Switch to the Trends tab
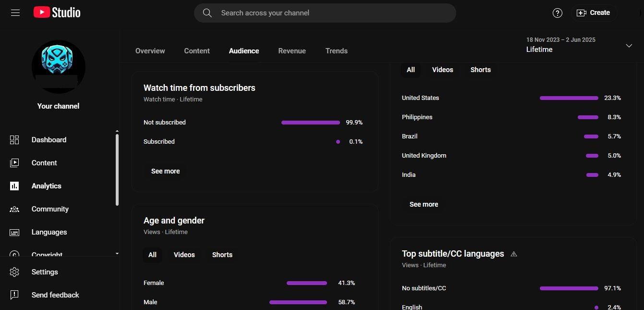 (336, 51)
